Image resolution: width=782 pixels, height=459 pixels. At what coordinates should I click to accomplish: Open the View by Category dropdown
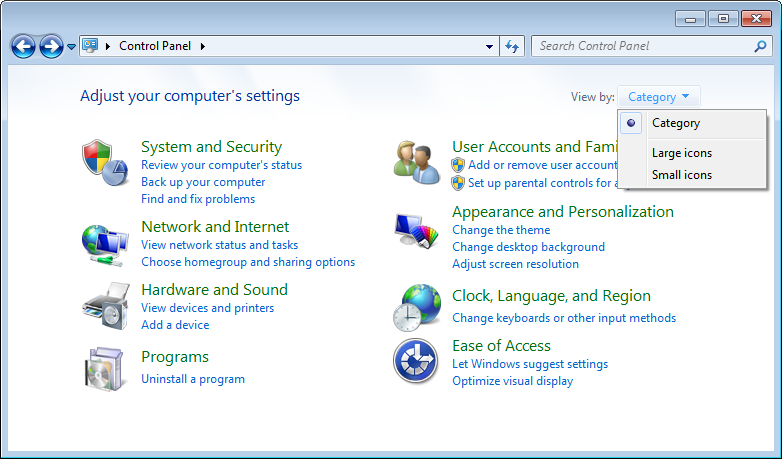coord(658,97)
